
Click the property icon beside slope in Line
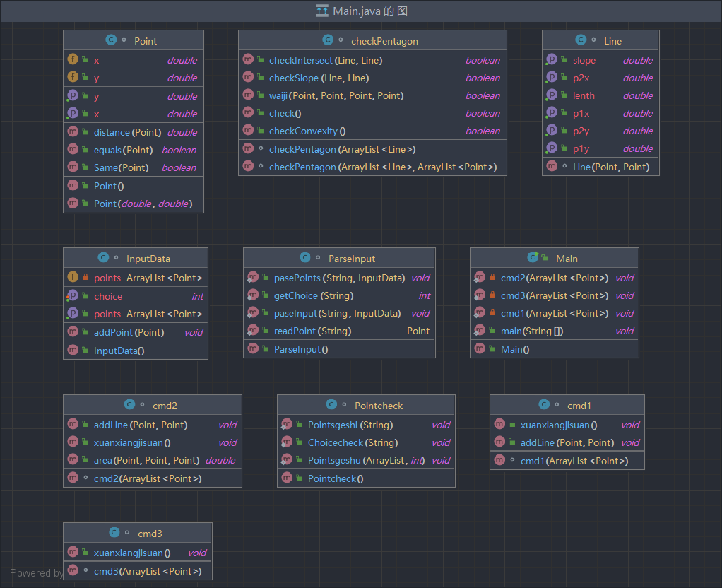[x=552, y=59]
